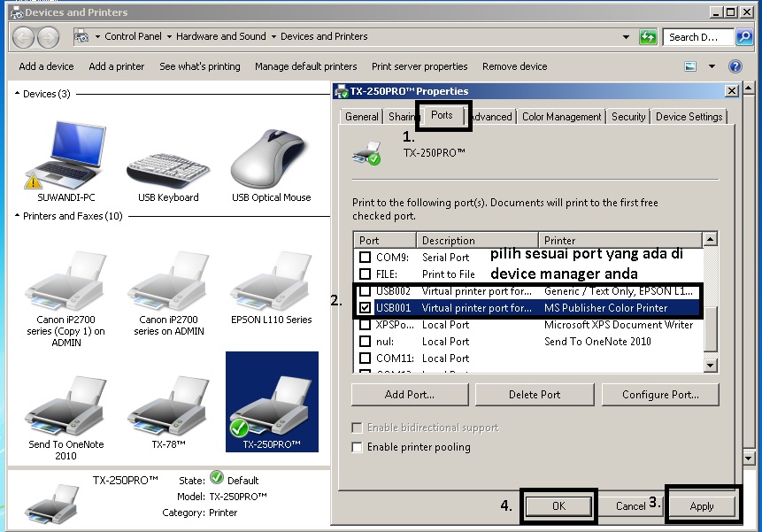
Task: Collapse the Devices (3) group
Action: point(18,94)
